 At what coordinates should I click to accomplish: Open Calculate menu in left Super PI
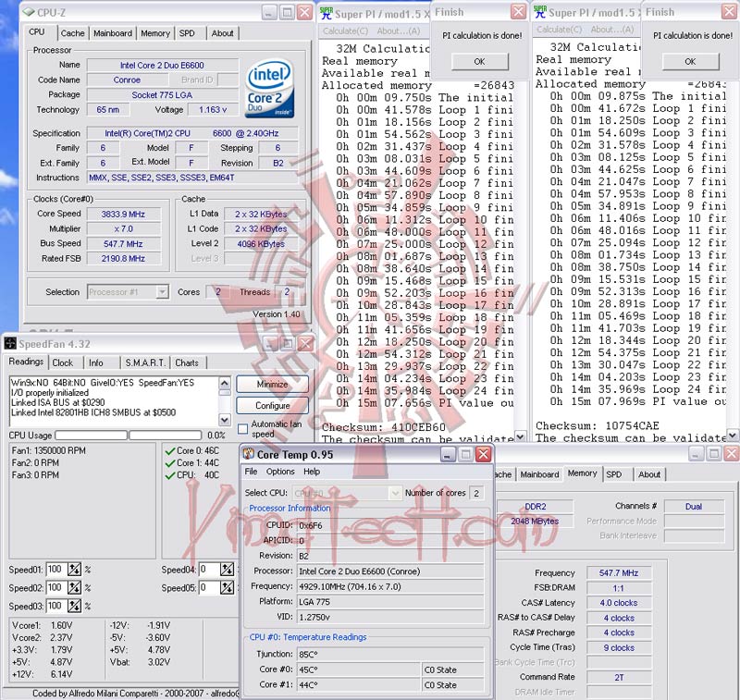[345, 31]
